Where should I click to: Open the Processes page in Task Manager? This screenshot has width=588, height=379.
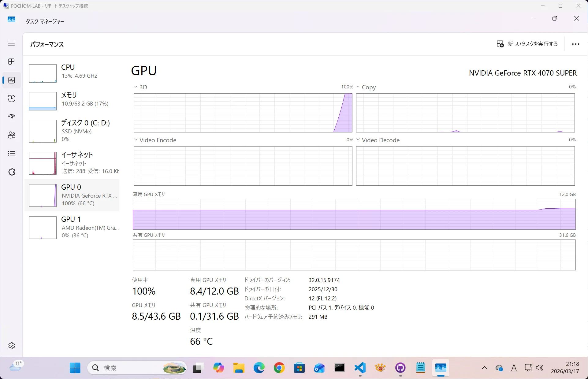click(11, 61)
